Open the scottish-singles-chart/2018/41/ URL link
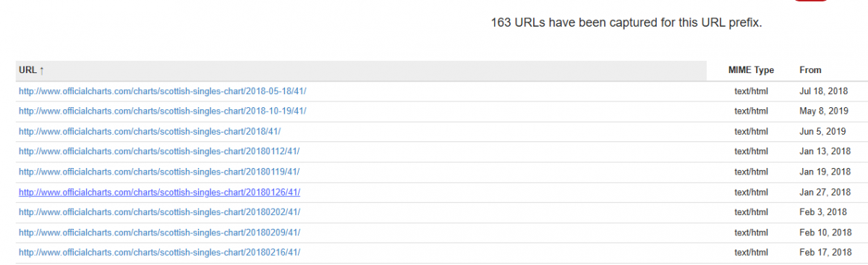The width and height of the screenshot is (868, 265). point(150,132)
